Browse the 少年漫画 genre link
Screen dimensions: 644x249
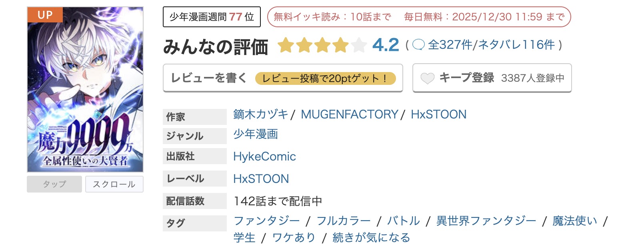tap(256, 135)
